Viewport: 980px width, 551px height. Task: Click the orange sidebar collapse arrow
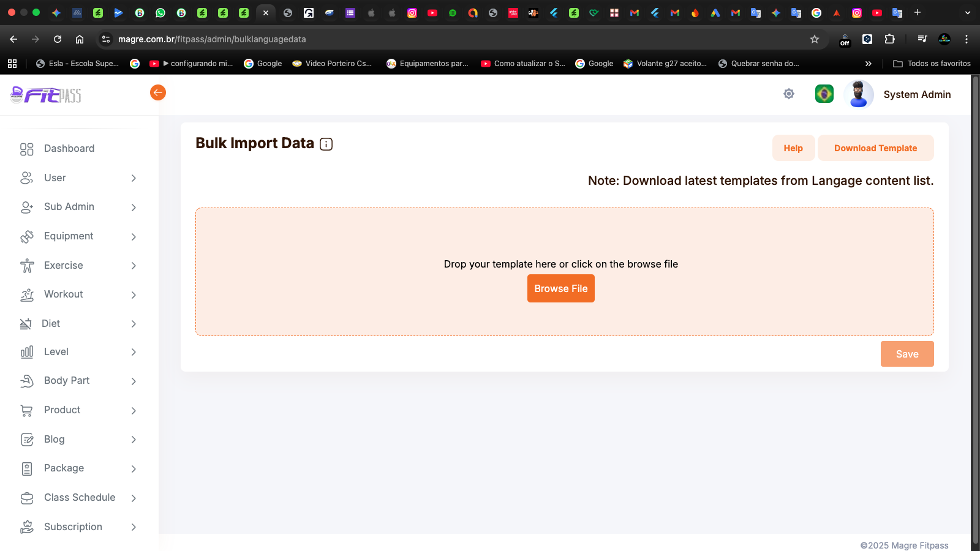pyautogui.click(x=158, y=92)
